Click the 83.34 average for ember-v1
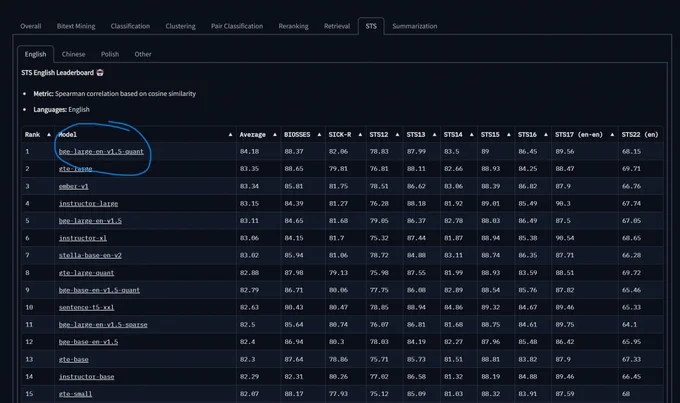 click(249, 186)
